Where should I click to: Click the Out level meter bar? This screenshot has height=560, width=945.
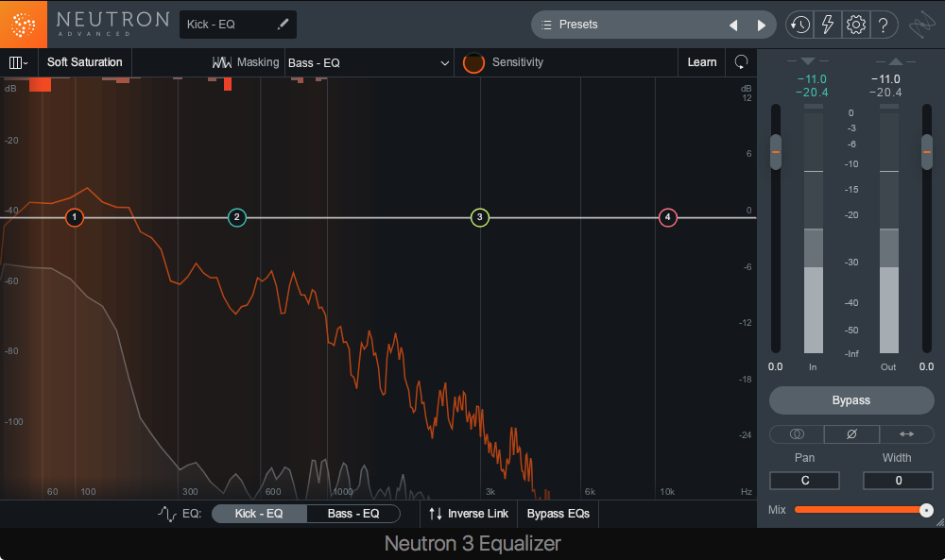[x=889, y=229]
